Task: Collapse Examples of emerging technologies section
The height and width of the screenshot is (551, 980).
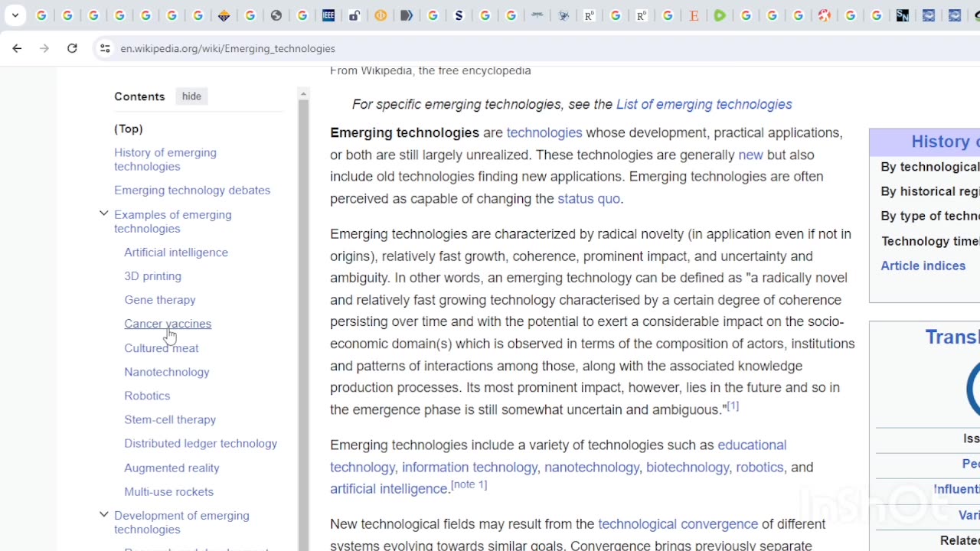Action: 104,214
